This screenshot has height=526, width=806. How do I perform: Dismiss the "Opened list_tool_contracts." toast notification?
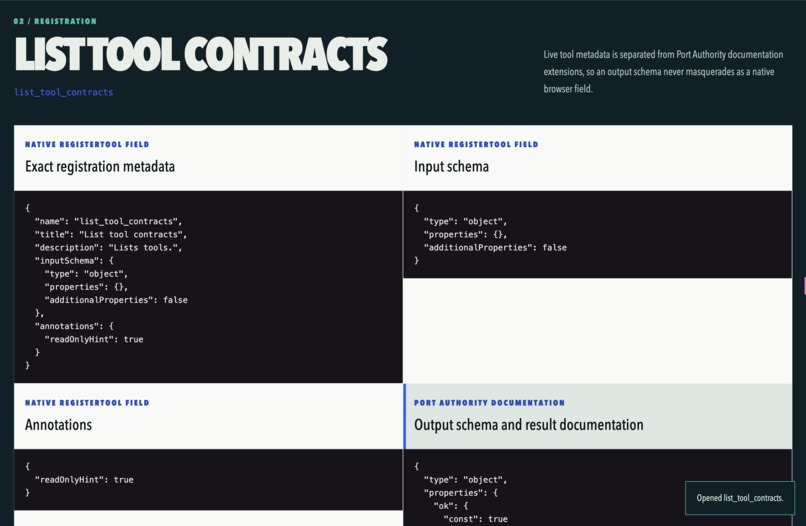740,498
